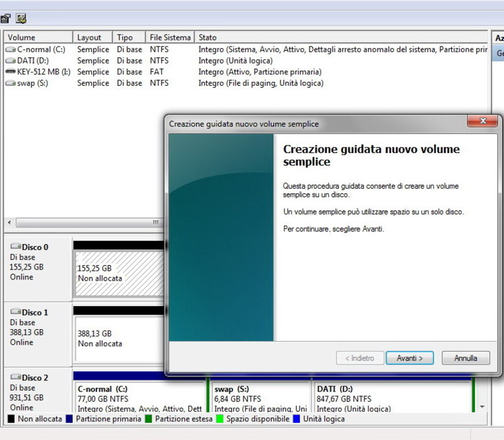Click the settings view toolbar icon

21,19
